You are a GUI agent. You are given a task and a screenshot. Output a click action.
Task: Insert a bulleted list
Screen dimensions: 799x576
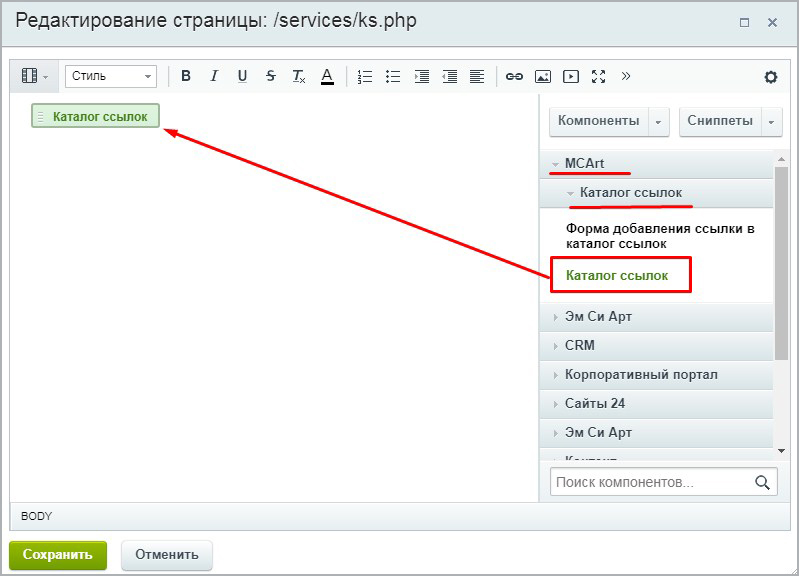[393, 76]
